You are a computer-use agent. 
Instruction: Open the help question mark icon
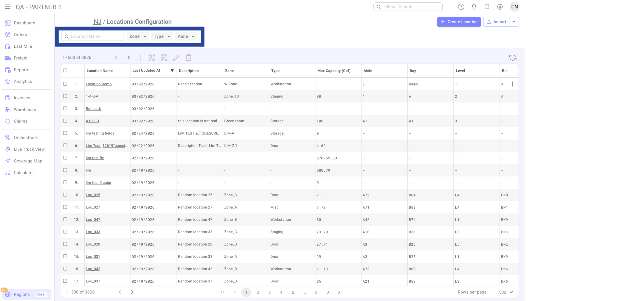point(461,7)
